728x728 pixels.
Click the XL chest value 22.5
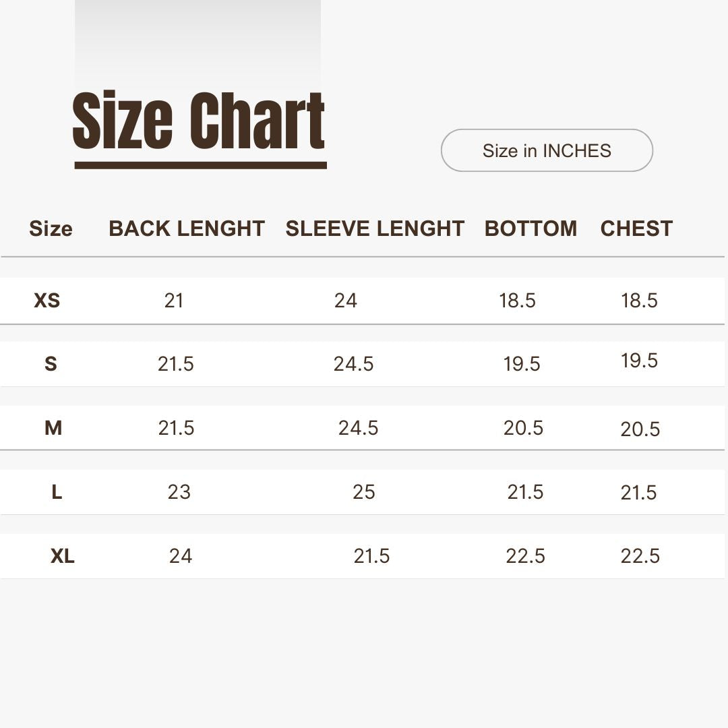(x=640, y=556)
